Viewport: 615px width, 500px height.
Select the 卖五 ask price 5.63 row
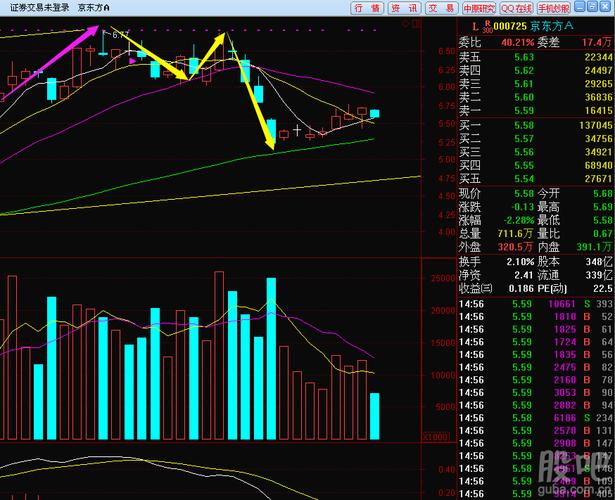[x=535, y=58]
